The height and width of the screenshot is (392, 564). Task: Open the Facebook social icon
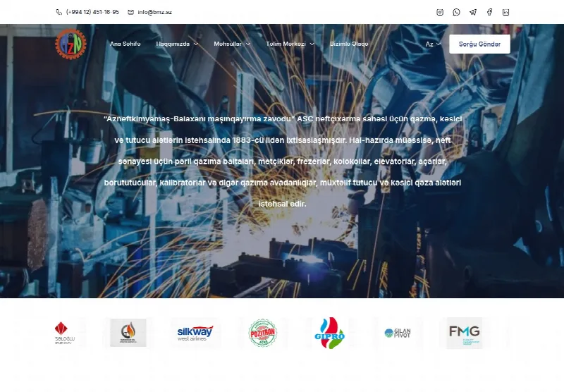click(x=489, y=12)
